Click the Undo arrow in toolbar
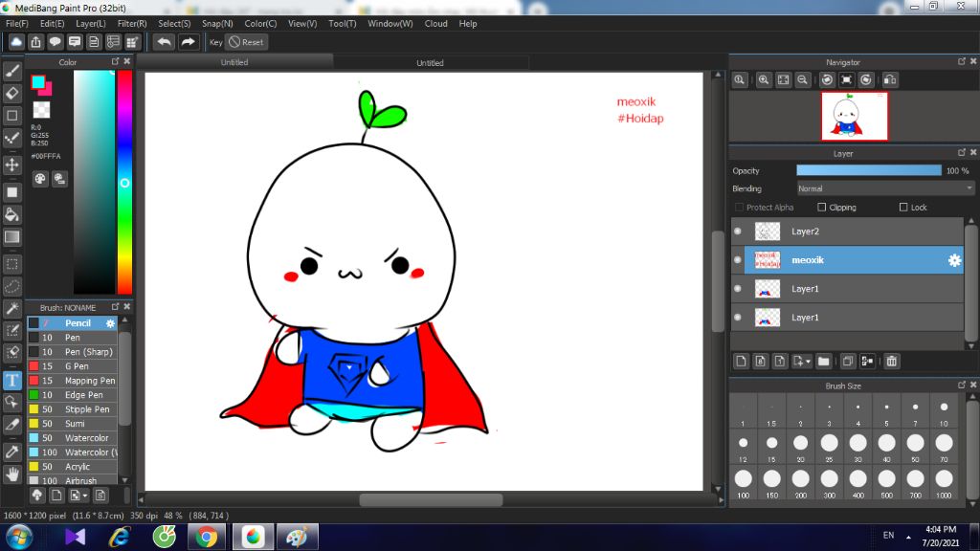The width and height of the screenshot is (980, 551). click(x=164, y=42)
